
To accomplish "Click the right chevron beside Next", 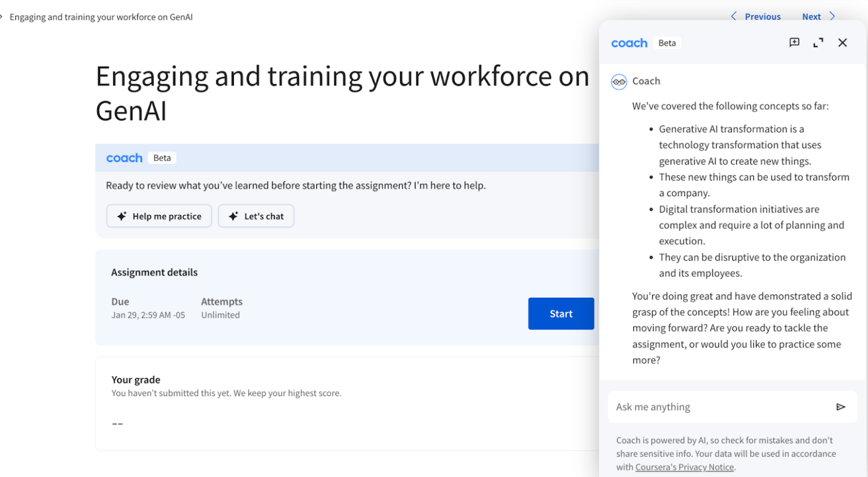I will point(832,16).
